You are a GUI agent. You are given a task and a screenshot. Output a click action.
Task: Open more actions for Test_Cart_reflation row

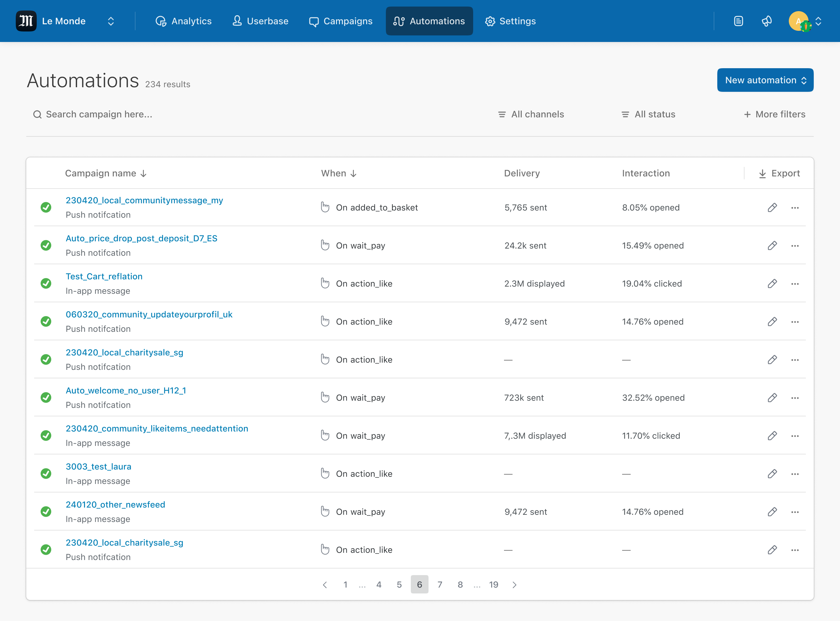tap(795, 284)
